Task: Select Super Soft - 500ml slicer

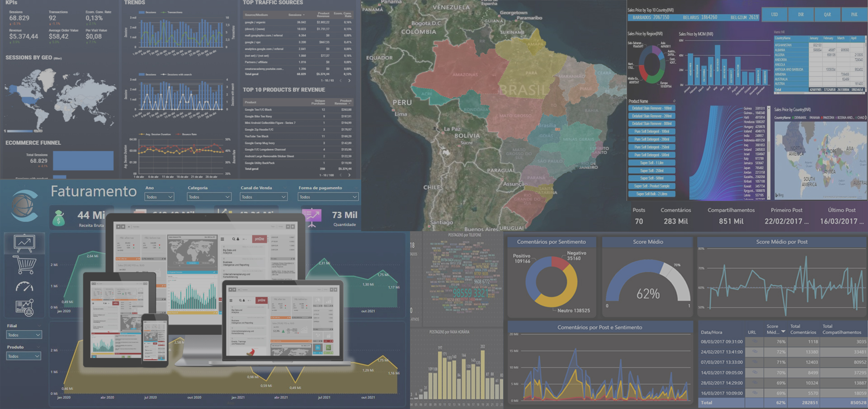Action: click(x=651, y=178)
